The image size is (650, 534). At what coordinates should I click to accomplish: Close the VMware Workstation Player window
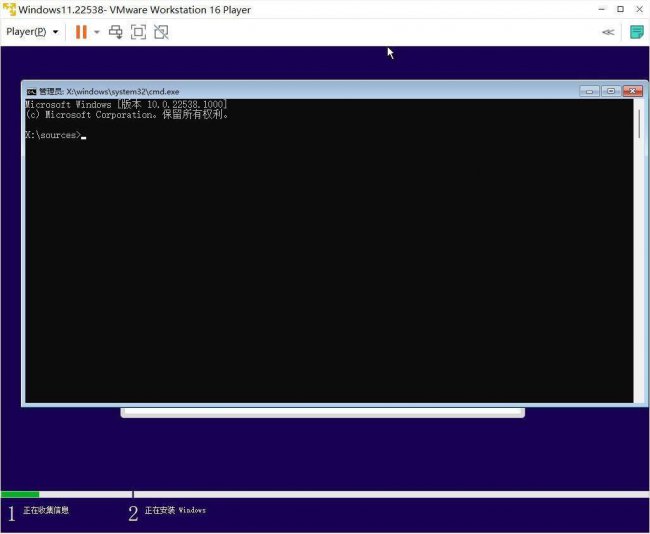[639, 9]
